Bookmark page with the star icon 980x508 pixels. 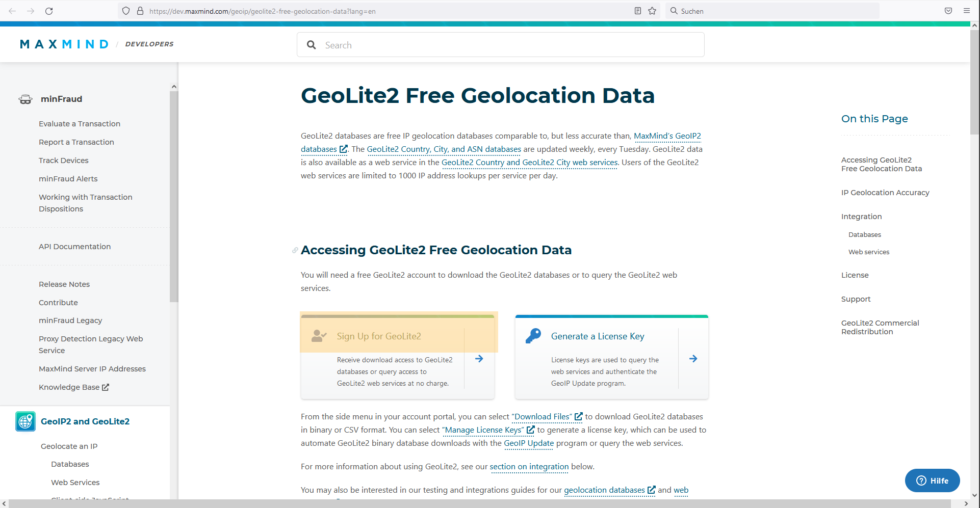pos(652,11)
